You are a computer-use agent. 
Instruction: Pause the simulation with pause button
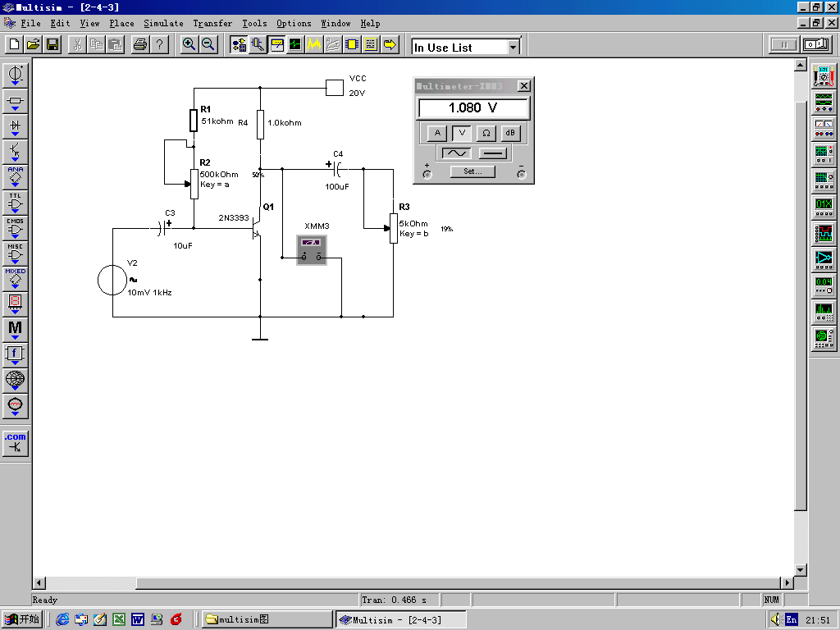pyautogui.click(x=783, y=44)
